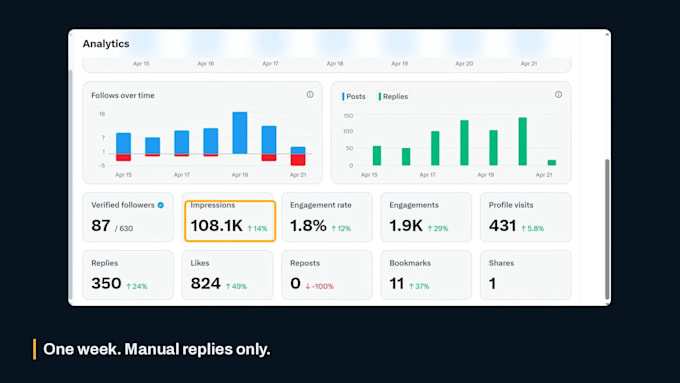Click the 1.8% engagement rate value
The image size is (680, 383).
click(x=308, y=226)
